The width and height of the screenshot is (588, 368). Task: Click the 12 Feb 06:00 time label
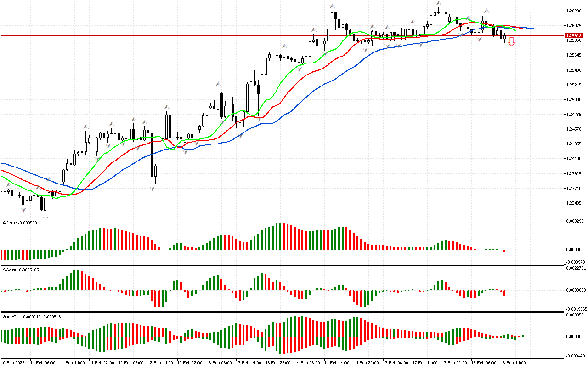pos(131,362)
